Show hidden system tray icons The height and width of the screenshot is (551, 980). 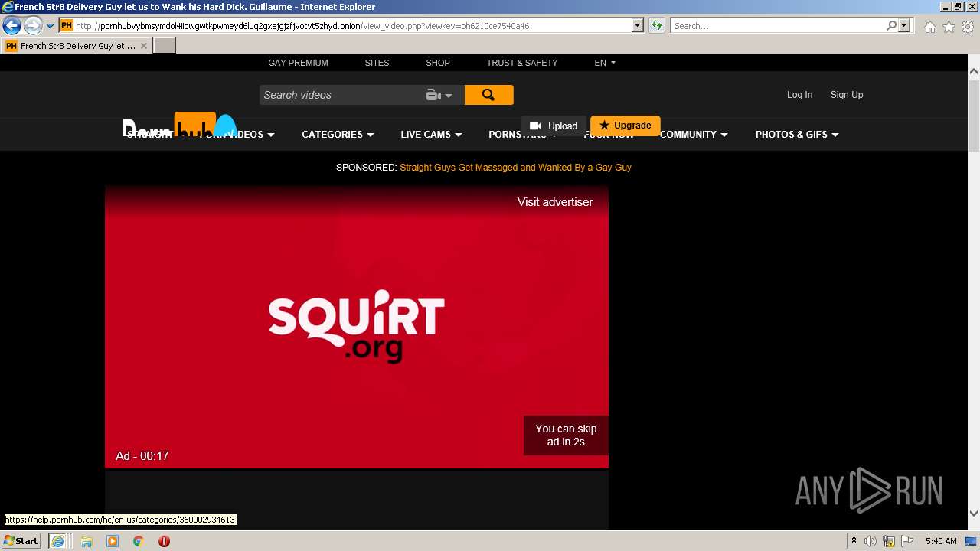tap(854, 541)
